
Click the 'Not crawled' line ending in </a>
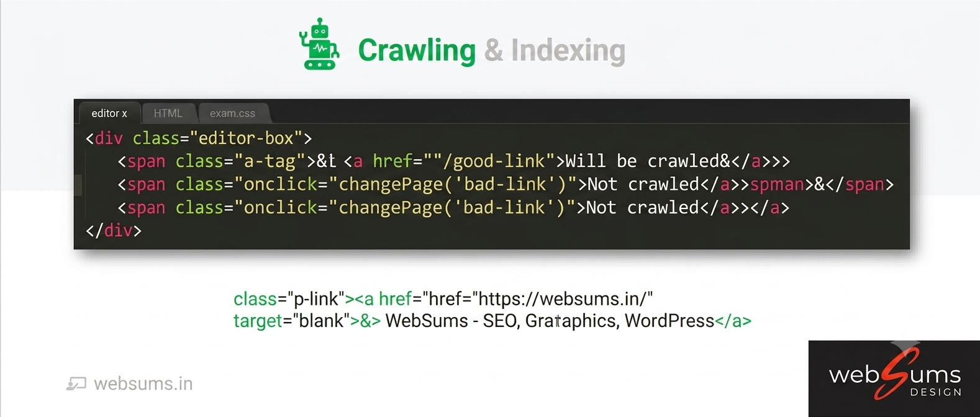click(x=453, y=207)
